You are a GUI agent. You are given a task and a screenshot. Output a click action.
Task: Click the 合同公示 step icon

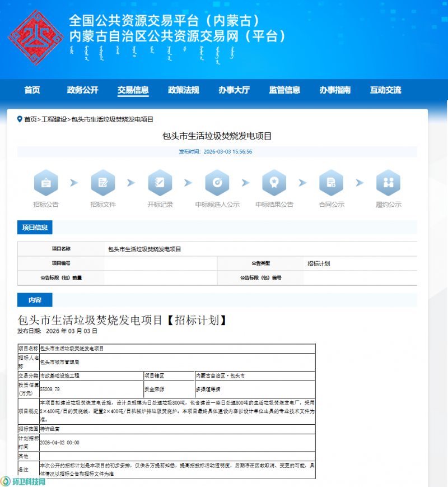[332, 182]
